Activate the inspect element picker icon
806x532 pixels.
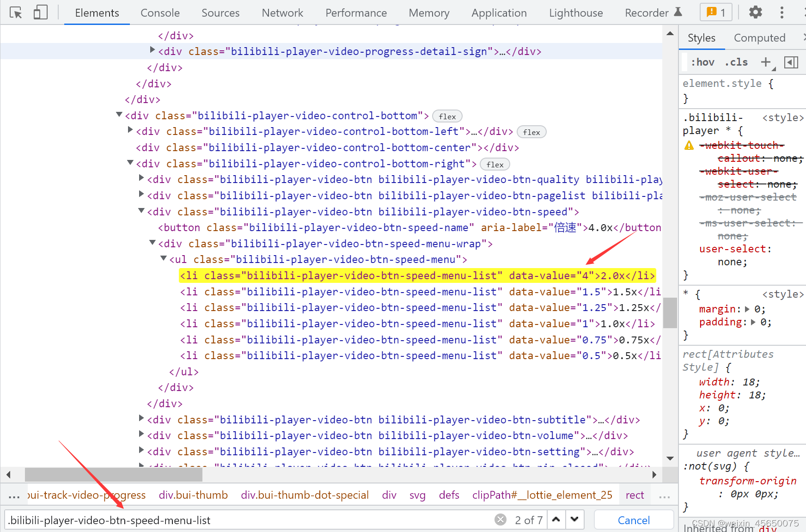point(16,12)
